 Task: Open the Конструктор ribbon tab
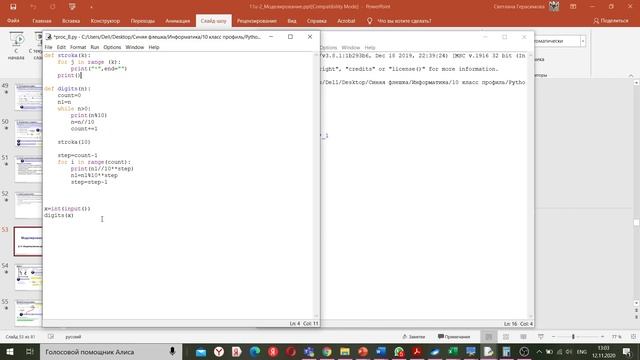(x=105, y=21)
